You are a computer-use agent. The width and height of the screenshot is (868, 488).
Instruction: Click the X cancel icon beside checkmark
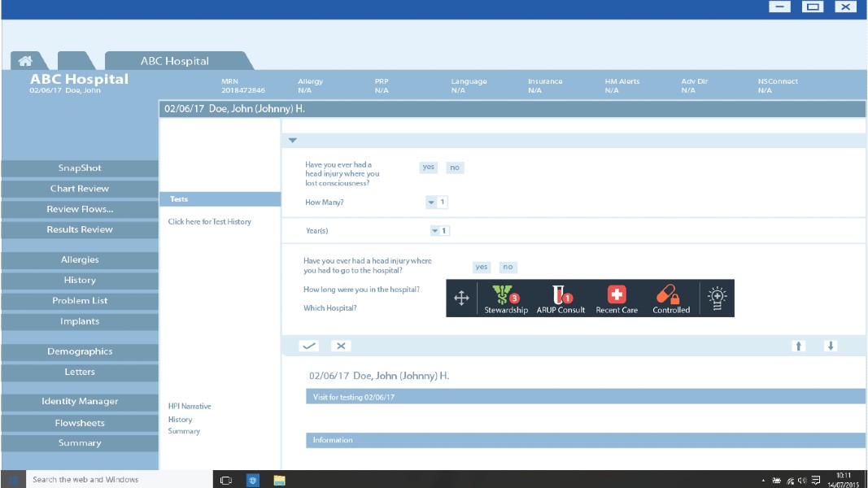[x=342, y=346]
